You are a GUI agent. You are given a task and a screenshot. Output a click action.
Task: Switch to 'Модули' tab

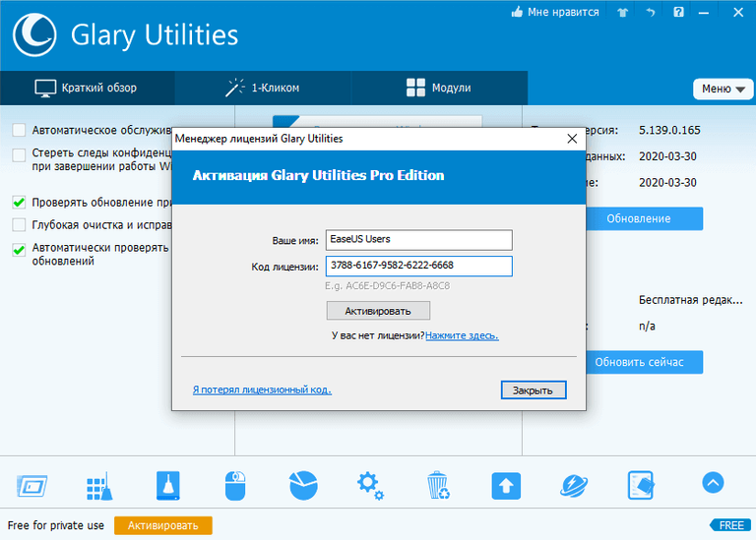[x=439, y=89]
